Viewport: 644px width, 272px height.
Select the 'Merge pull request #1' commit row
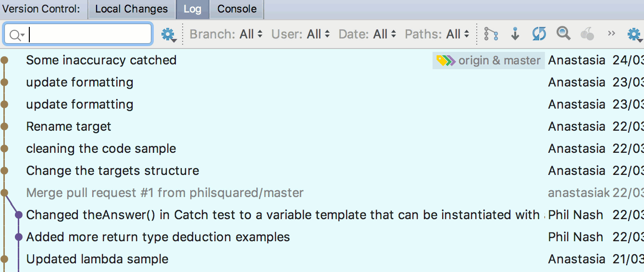322,193
